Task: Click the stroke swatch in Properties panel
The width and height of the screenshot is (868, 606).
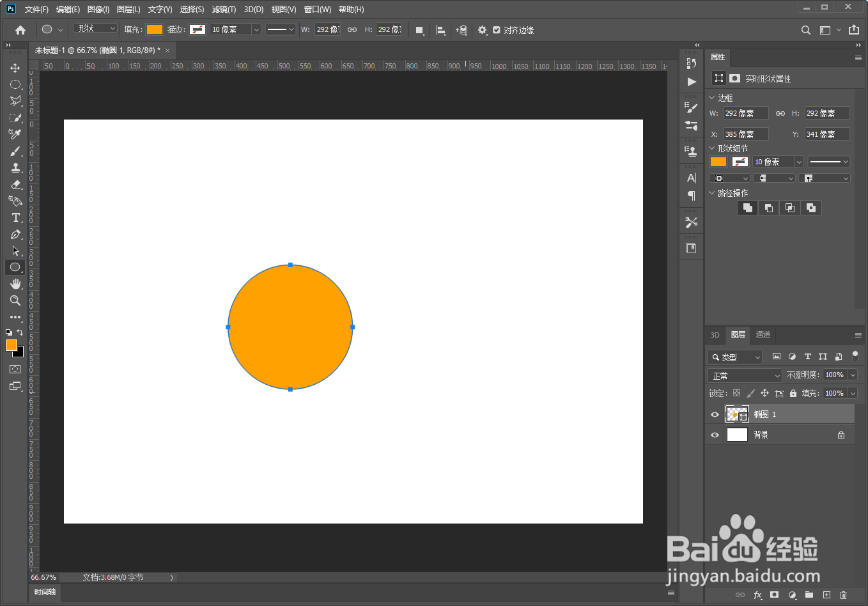Action: tap(740, 162)
